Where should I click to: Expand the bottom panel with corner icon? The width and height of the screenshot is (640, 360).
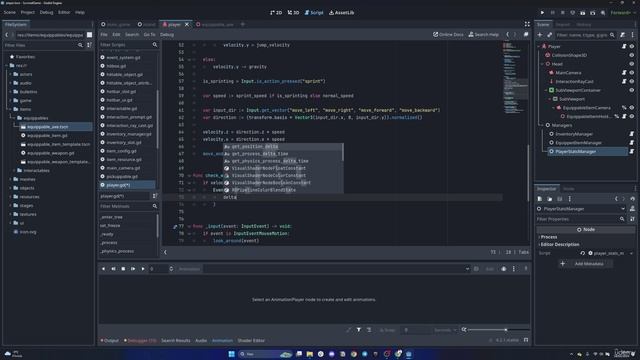click(x=526, y=340)
